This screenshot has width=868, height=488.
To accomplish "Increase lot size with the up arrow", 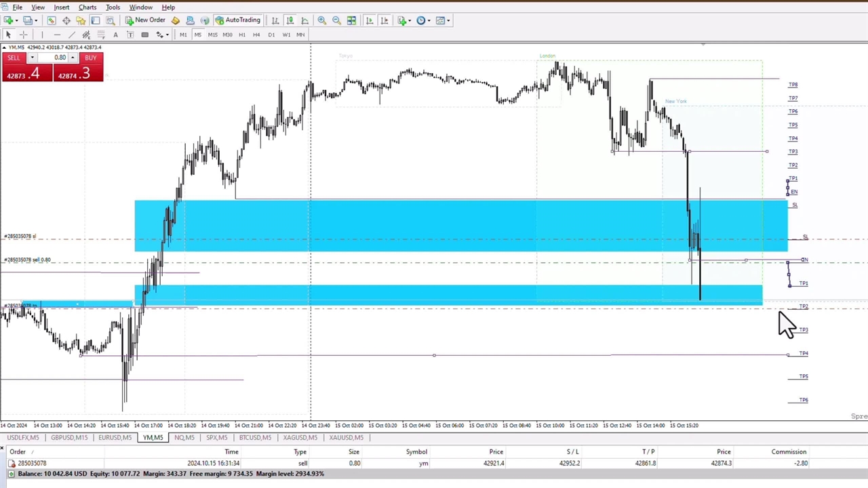I will pos(73,58).
